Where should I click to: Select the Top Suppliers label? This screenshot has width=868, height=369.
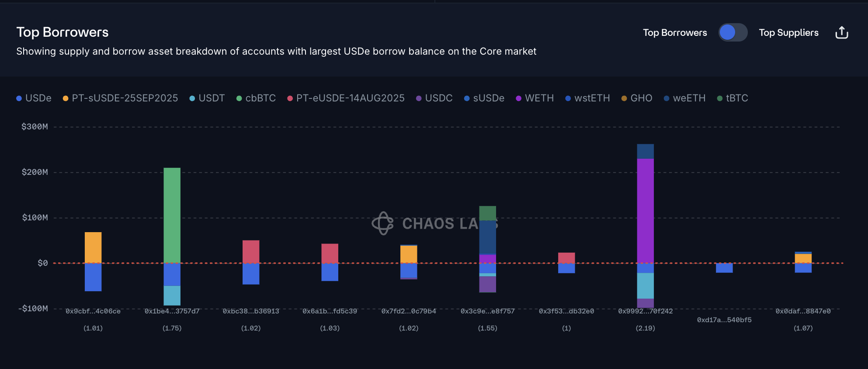click(788, 33)
